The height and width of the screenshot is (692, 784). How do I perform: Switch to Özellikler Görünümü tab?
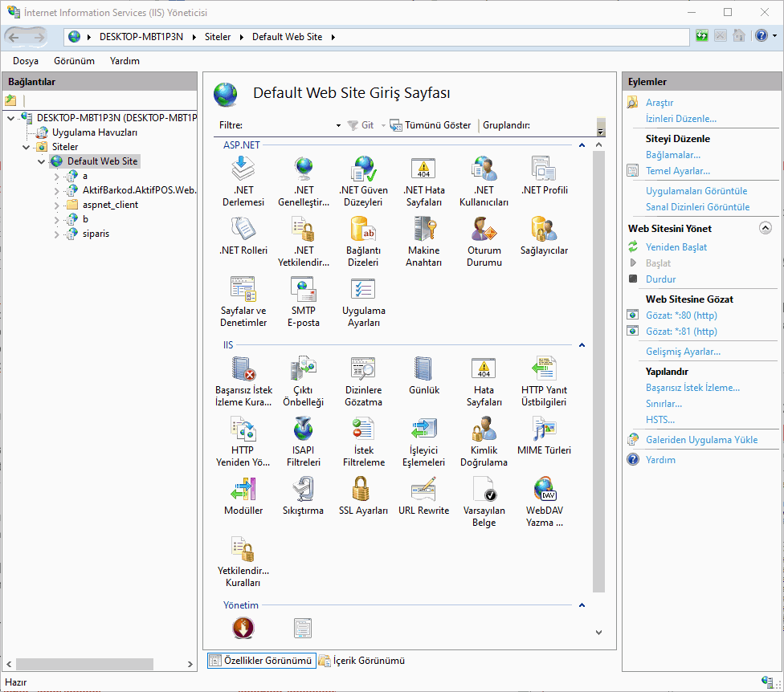tap(262, 661)
